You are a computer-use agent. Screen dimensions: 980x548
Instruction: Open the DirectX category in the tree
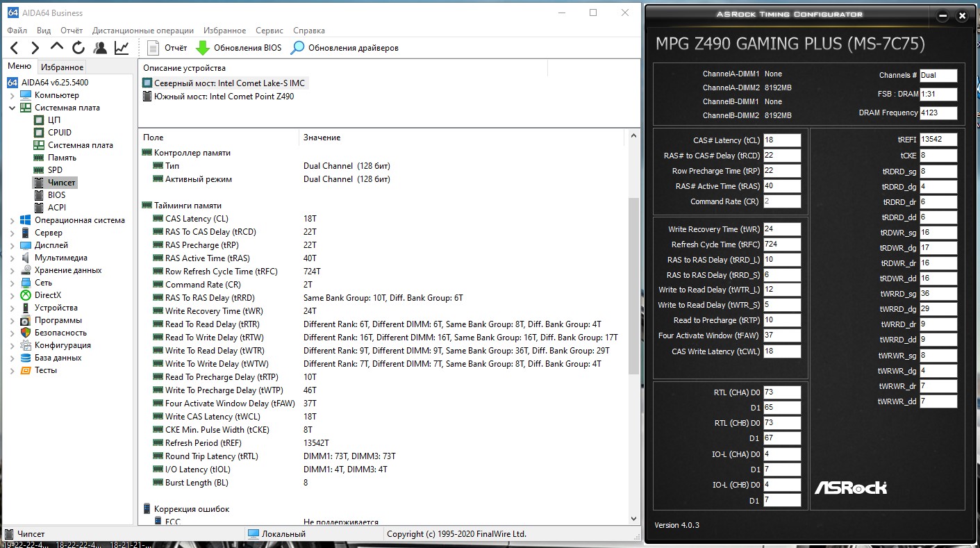point(48,295)
